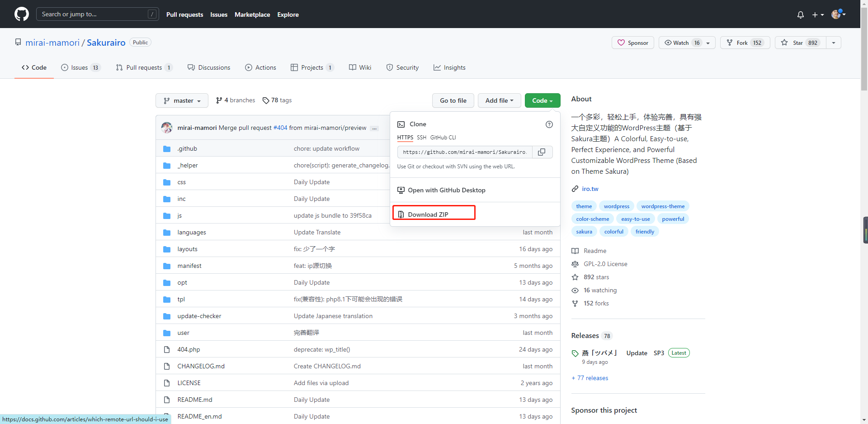This screenshot has width=868, height=424.
Task: Toggle the green Code dropdown button
Action: (x=542, y=100)
